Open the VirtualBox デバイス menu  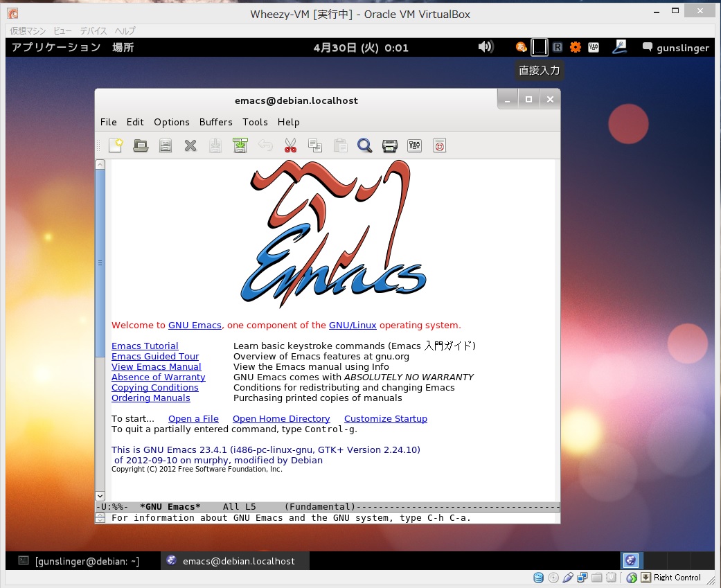[x=94, y=30]
